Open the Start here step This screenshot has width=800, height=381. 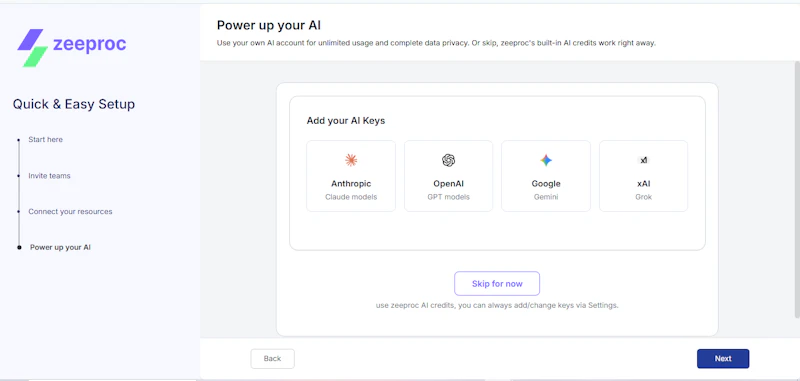(45, 139)
